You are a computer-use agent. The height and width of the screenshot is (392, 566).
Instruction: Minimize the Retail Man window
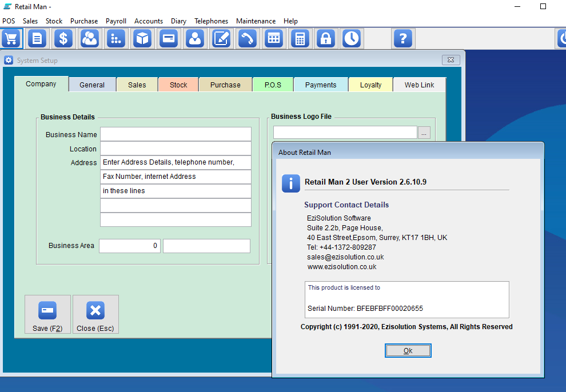point(517,6)
